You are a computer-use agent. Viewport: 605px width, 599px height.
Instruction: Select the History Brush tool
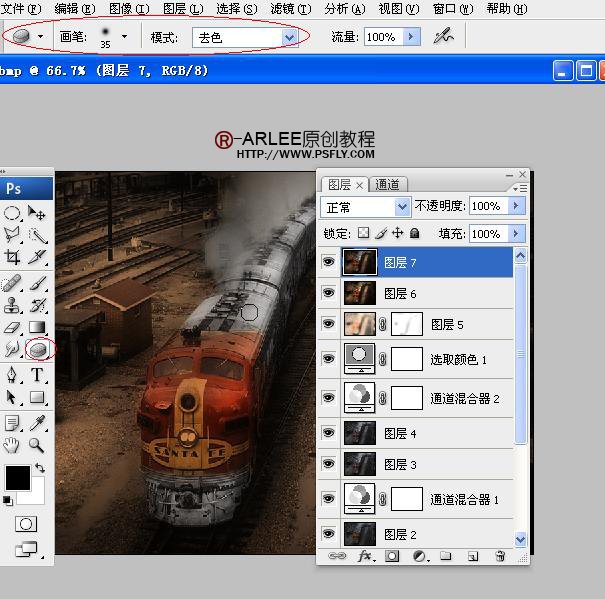click(x=37, y=305)
